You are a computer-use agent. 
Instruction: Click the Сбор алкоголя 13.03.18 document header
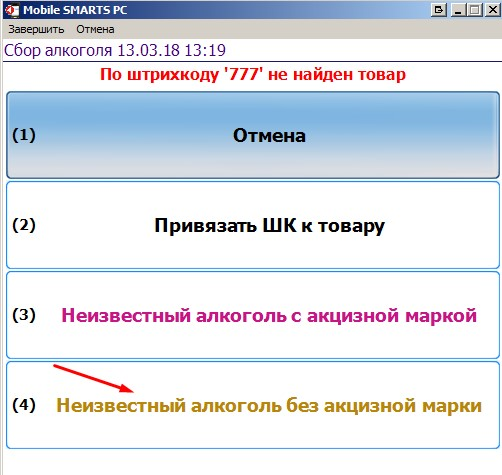click(x=115, y=51)
